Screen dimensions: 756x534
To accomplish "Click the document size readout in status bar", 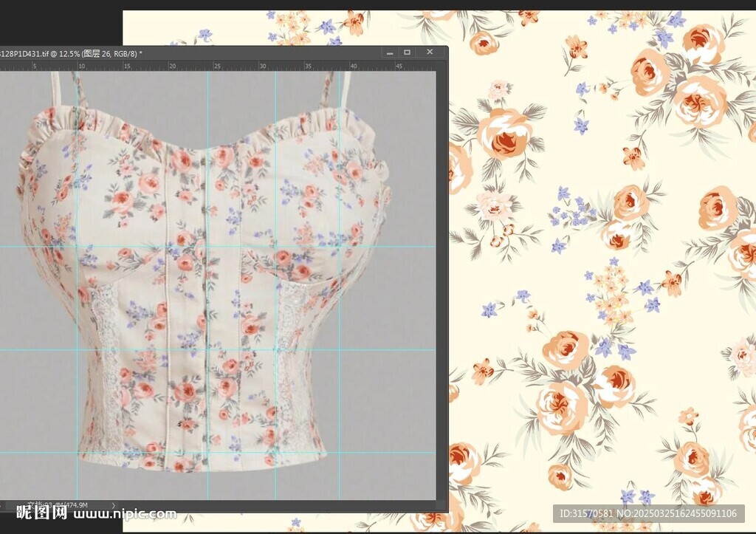I will [x=58, y=505].
